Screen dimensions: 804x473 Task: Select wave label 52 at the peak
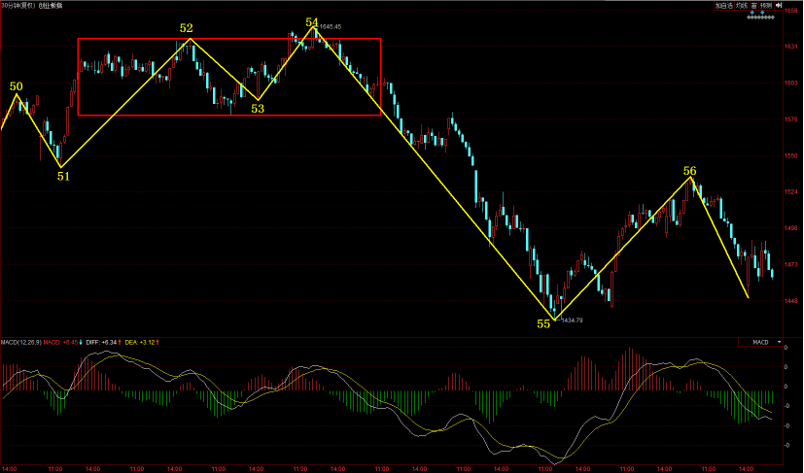(x=187, y=28)
